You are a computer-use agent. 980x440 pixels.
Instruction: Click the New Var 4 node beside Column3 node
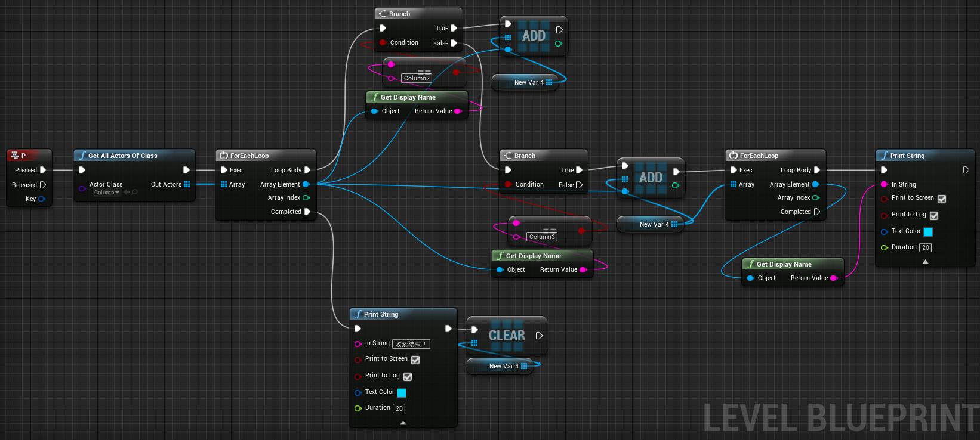point(650,224)
